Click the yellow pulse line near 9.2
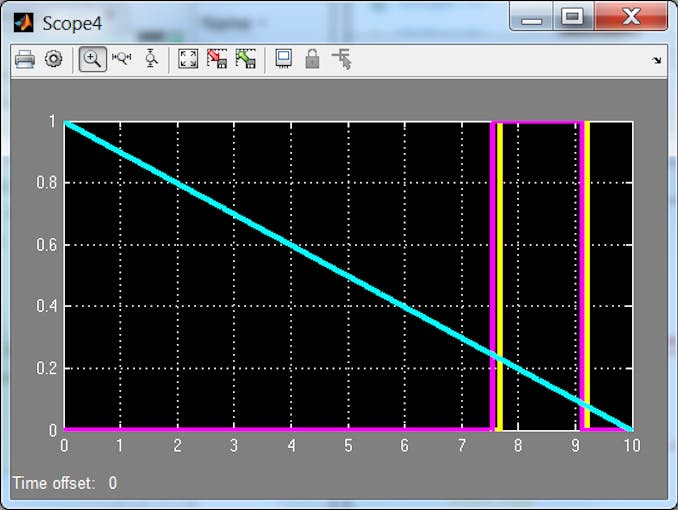This screenshot has height=510, width=678. click(587, 275)
